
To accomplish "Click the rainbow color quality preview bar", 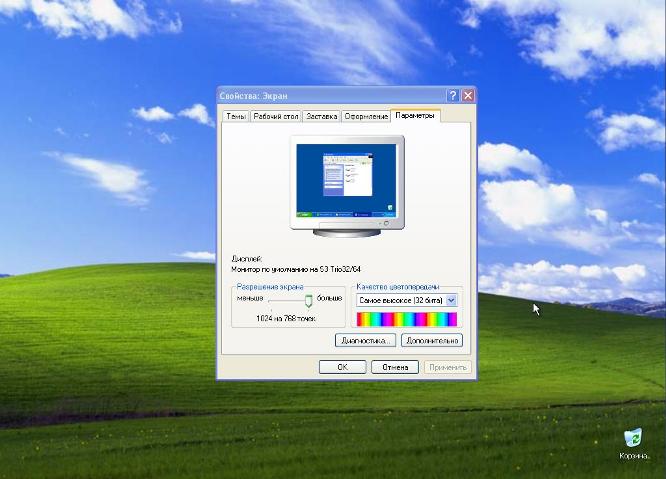I will (406, 319).
